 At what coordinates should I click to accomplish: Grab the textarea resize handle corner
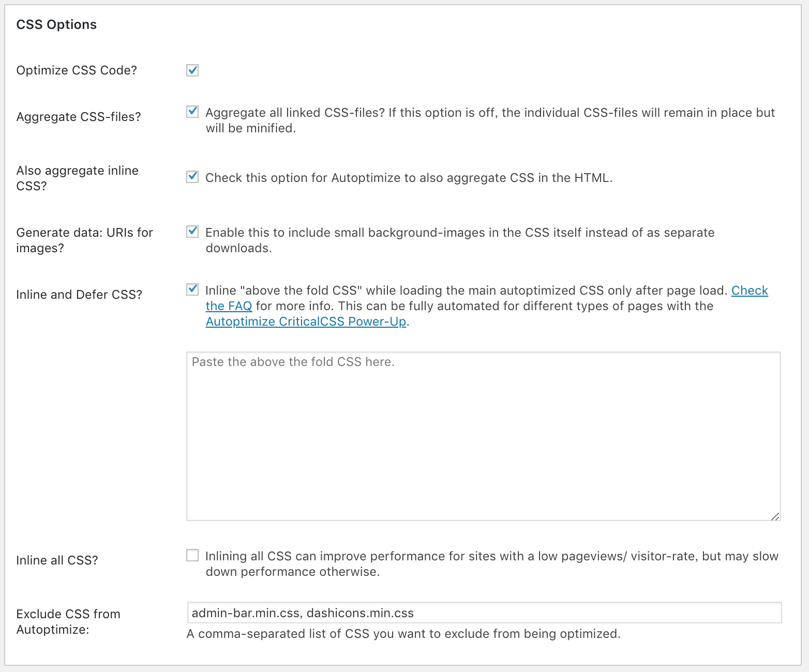tap(775, 516)
